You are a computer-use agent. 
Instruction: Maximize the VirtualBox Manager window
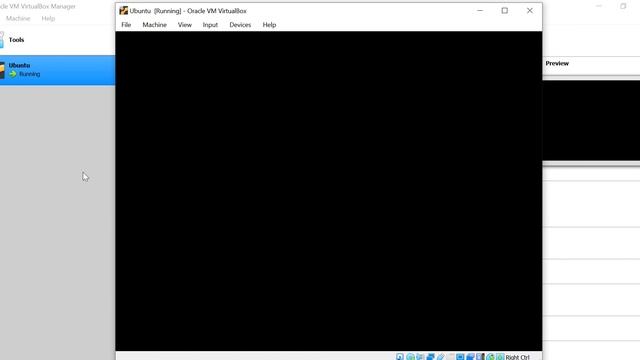623,6
